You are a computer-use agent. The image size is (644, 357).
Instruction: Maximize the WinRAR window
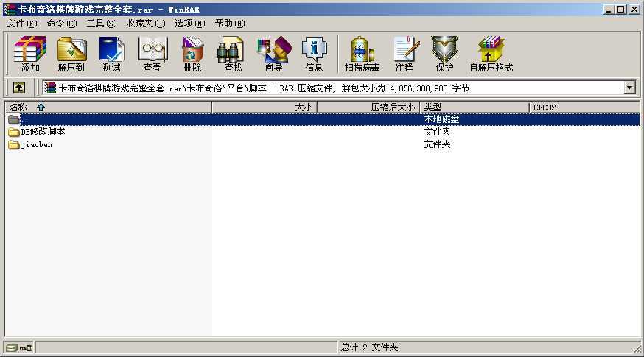pos(621,9)
